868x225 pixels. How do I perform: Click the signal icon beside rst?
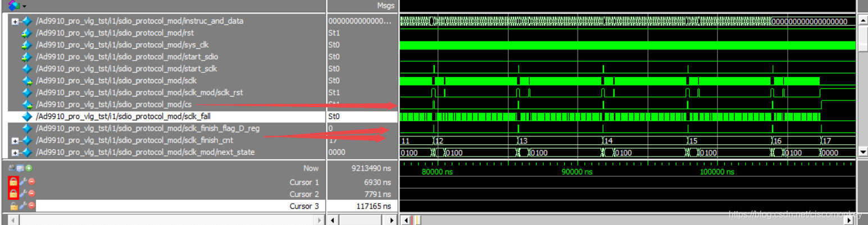(x=26, y=33)
